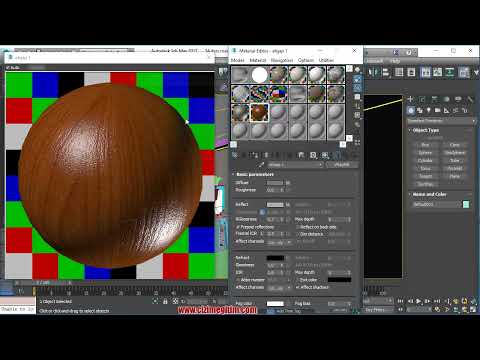The image size is (480, 360).
Task: Click the play animation button
Action: (419, 301)
